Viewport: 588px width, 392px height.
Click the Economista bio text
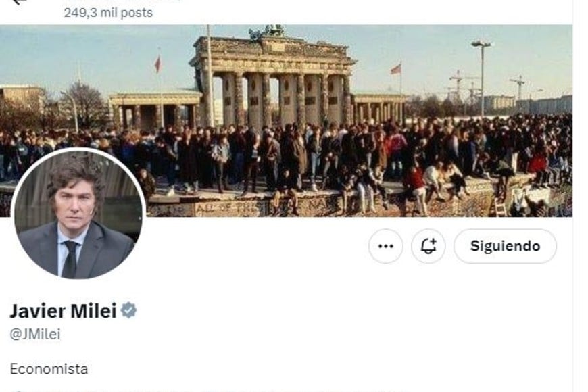tap(49, 369)
